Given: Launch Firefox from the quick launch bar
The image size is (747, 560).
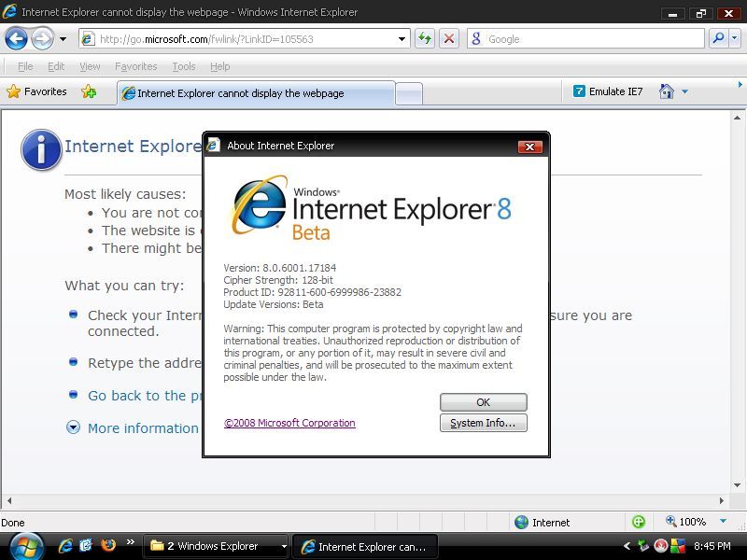Looking at the screenshot, I should [x=107, y=545].
